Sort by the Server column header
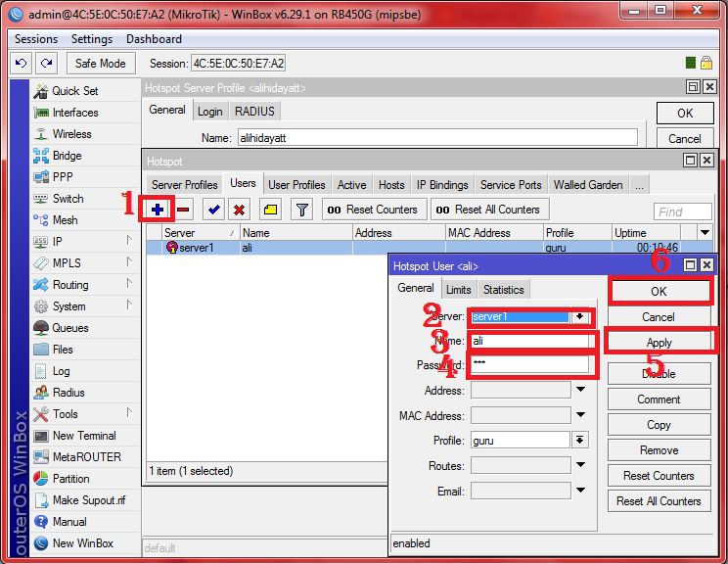 coord(201,233)
